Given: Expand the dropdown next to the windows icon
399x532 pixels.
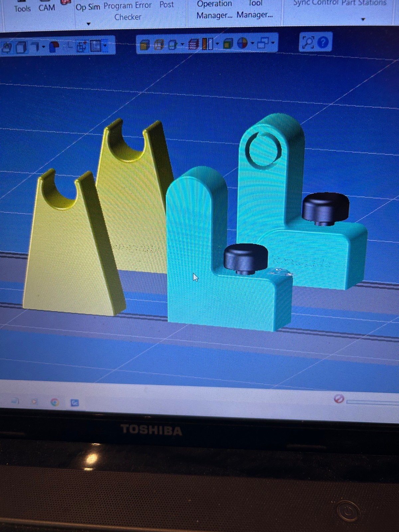Looking at the screenshot, I should click(x=273, y=43).
